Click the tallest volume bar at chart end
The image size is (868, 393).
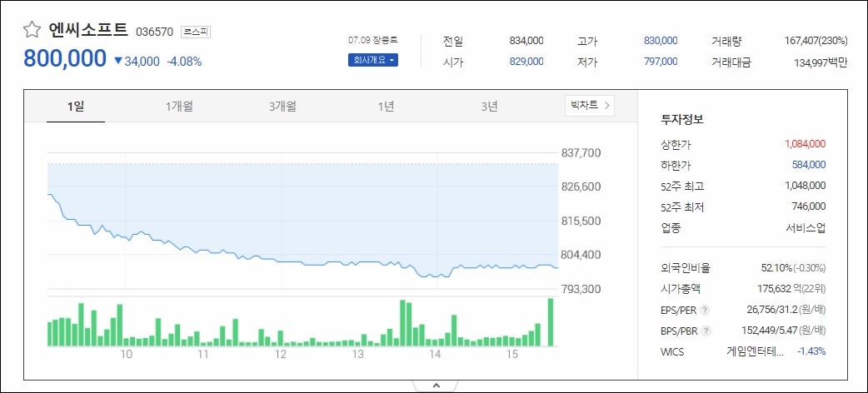pyautogui.click(x=551, y=322)
